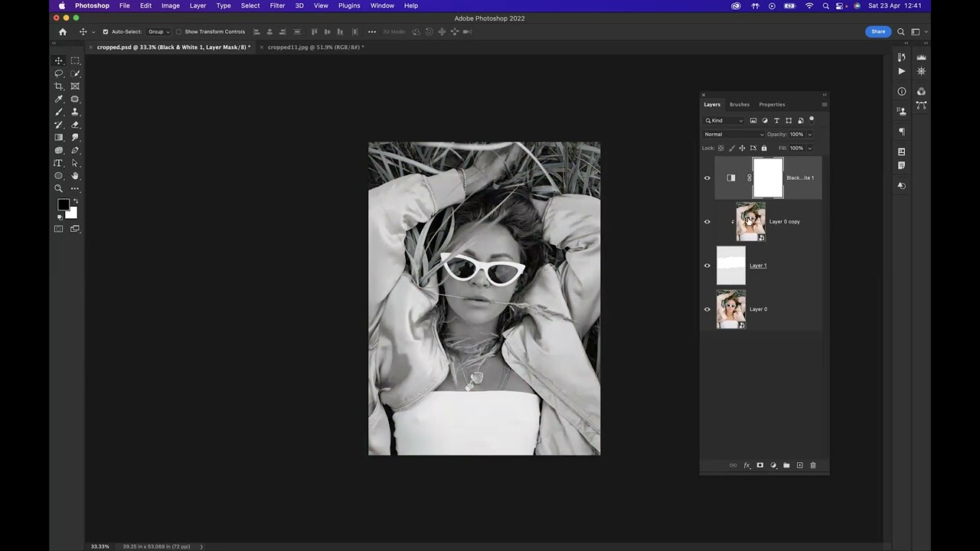Select the Clone Stamp tool
Screen dimensions: 980x551
[75, 112]
